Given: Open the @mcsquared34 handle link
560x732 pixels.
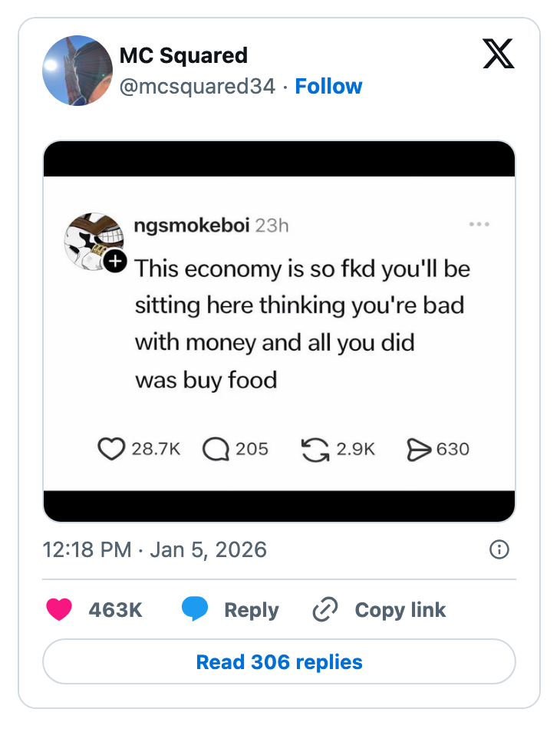Looking at the screenshot, I should click(x=197, y=86).
